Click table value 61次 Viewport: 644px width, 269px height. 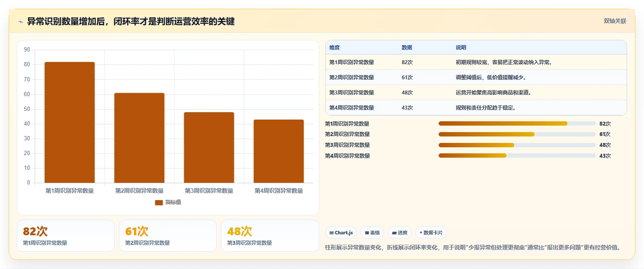(x=407, y=78)
